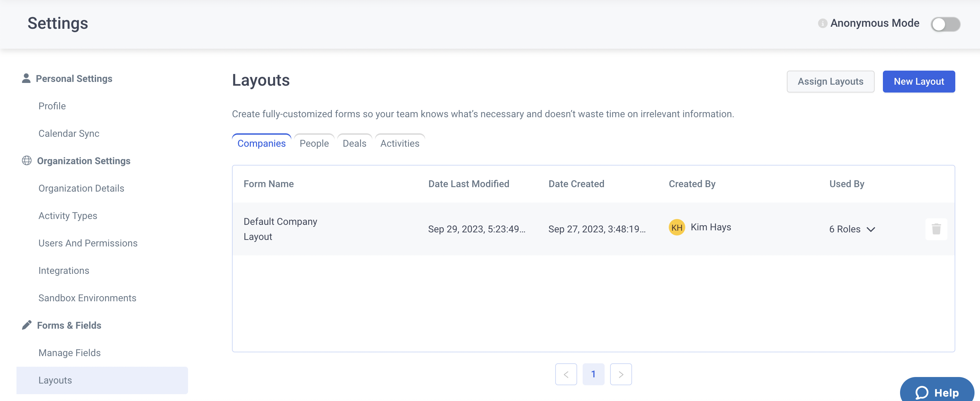Screen dimensions: 980x401
Task: Click the Sep 29, 2023 modified date
Action: pyautogui.click(x=477, y=229)
